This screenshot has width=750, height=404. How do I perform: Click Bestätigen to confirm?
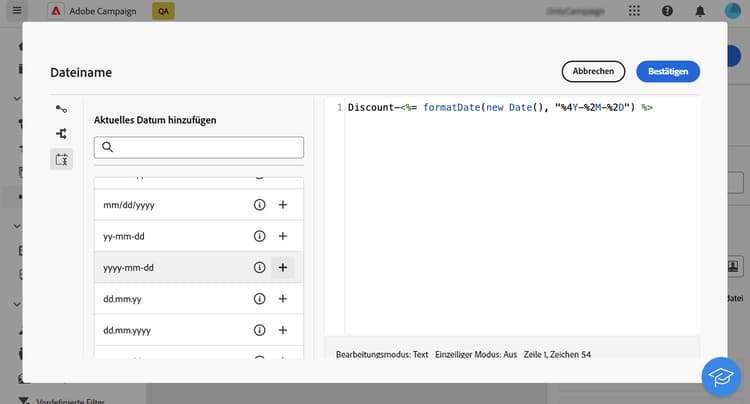click(668, 71)
